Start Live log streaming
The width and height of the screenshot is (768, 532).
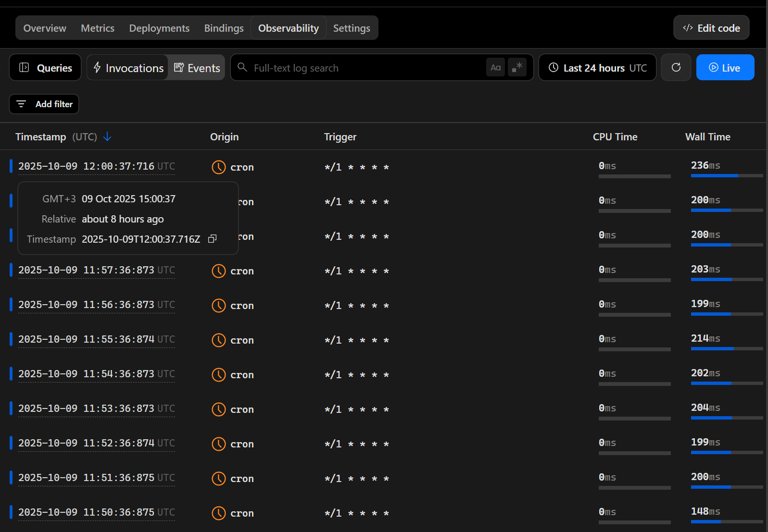[725, 68]
